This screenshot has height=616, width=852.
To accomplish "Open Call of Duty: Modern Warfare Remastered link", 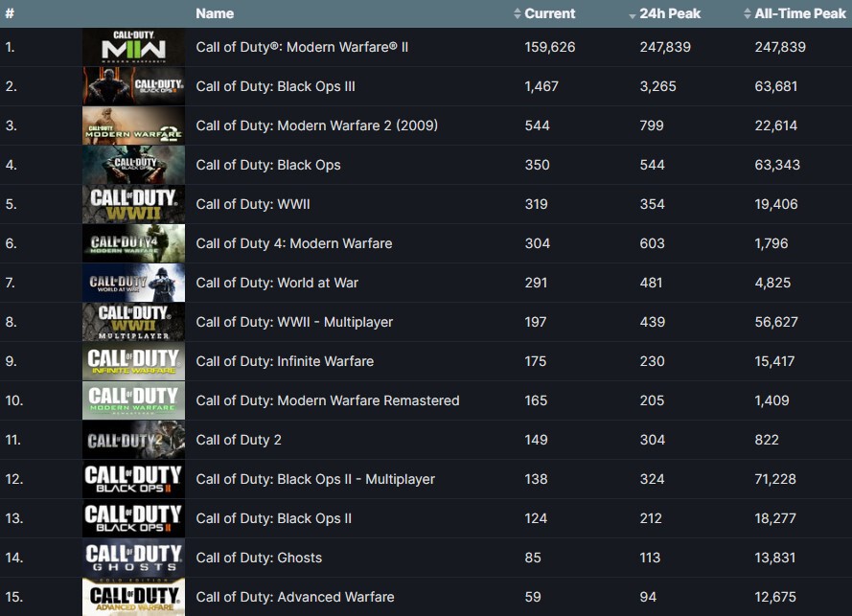I will pos(326,400).
